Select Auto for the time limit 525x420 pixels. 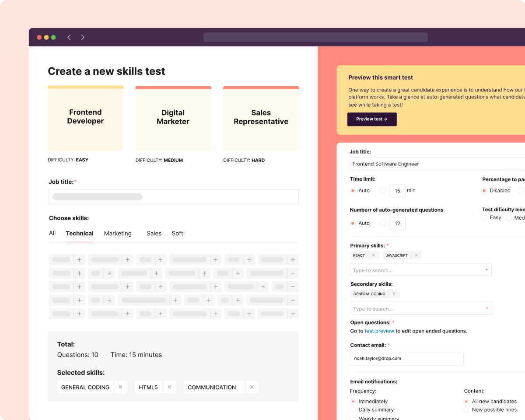353,190
